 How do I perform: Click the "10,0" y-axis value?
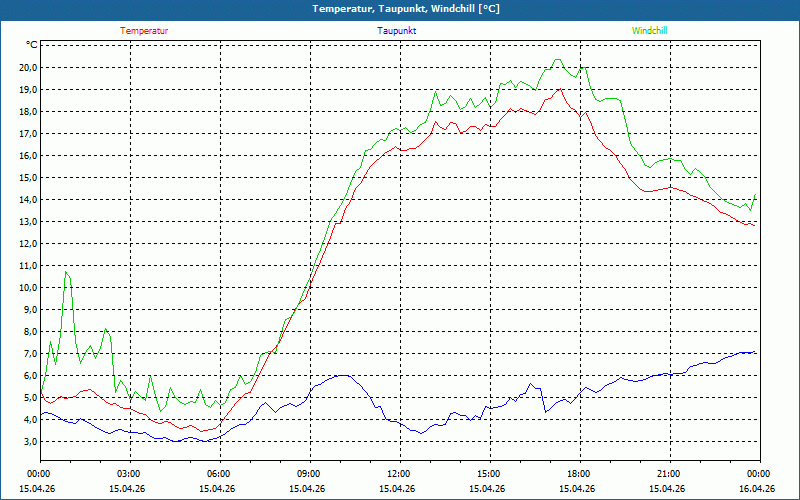click(29, 287)
